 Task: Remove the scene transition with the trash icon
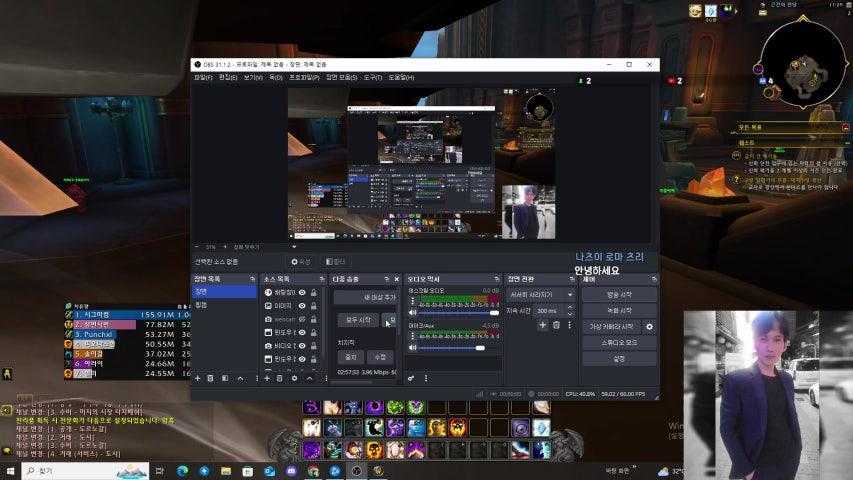click(556, 325)
